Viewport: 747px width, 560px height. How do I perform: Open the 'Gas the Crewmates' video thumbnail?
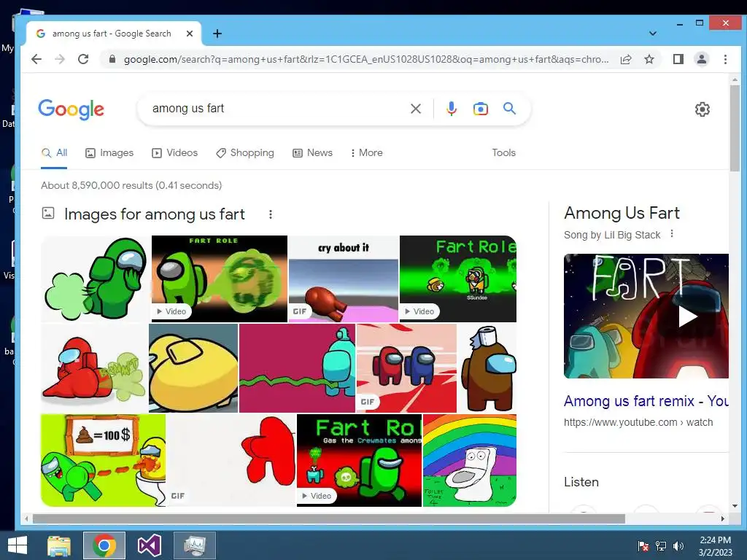coord(359,460)
